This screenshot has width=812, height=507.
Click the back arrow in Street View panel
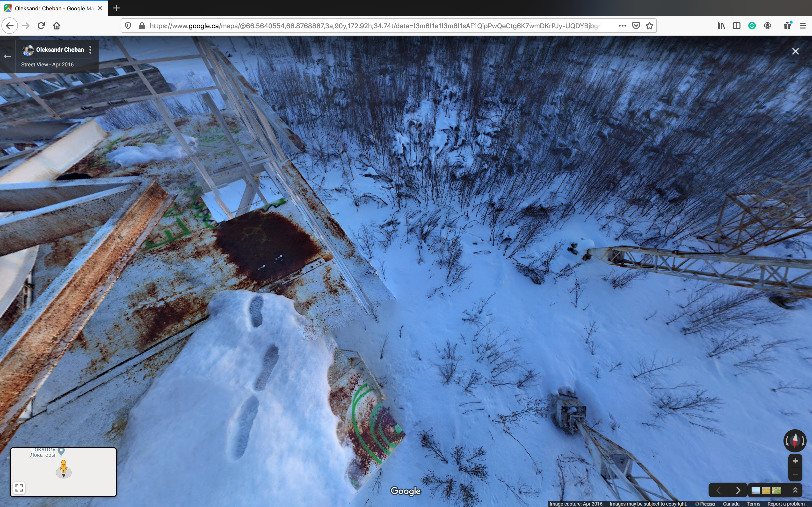(7, 56)
